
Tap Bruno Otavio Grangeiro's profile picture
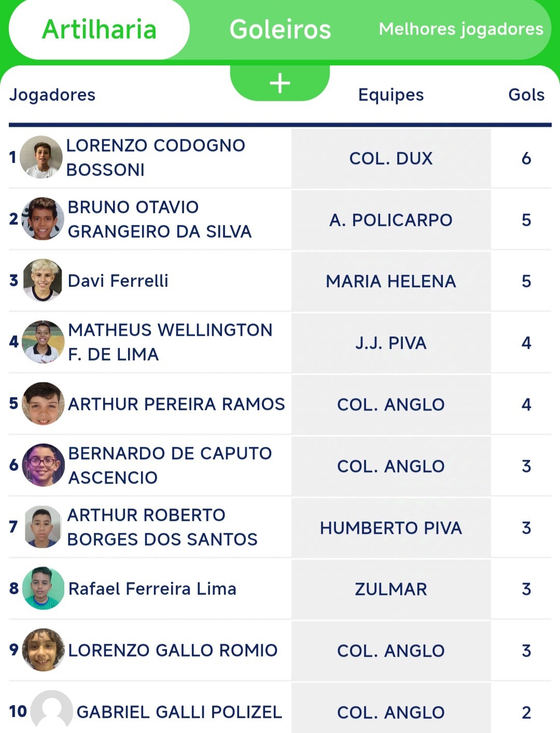pos(43,218)
